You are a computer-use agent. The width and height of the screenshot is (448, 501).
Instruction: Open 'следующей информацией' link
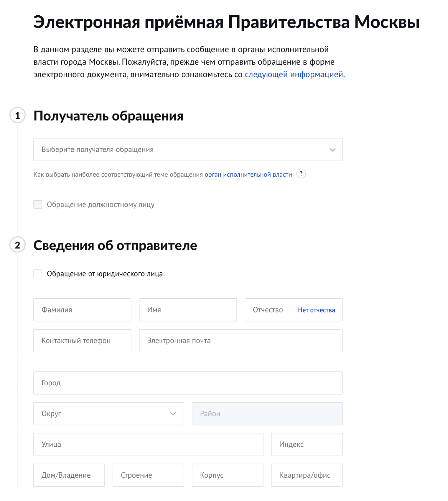click(294, 74)
